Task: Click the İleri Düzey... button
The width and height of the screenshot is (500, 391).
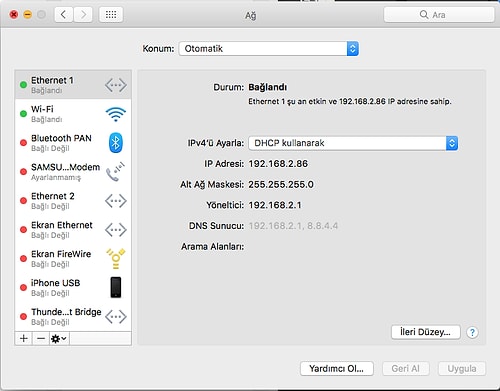Action: pyautogui.click(x=426, y=332)
